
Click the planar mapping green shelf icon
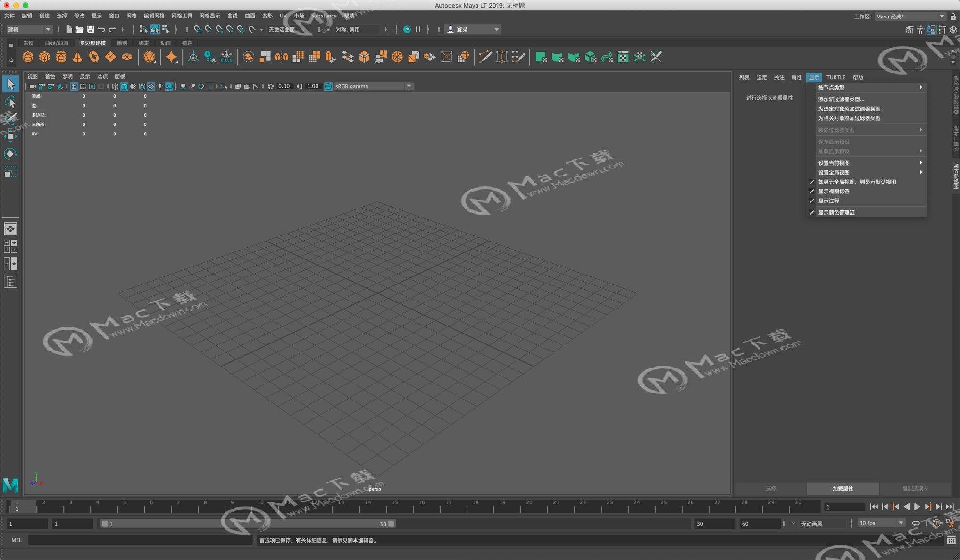(541, 57)
